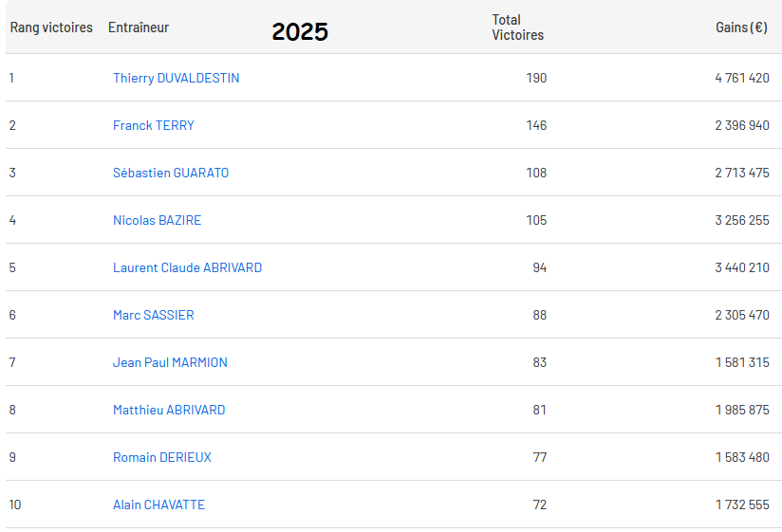782x532 pixels.
Task: Click the Gains (€) column header
Action: point(741,28)
